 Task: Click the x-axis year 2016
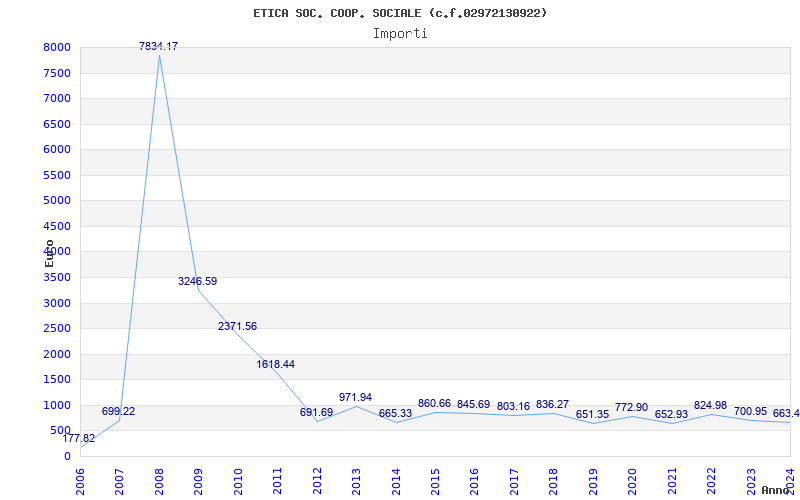coord(474,482)
